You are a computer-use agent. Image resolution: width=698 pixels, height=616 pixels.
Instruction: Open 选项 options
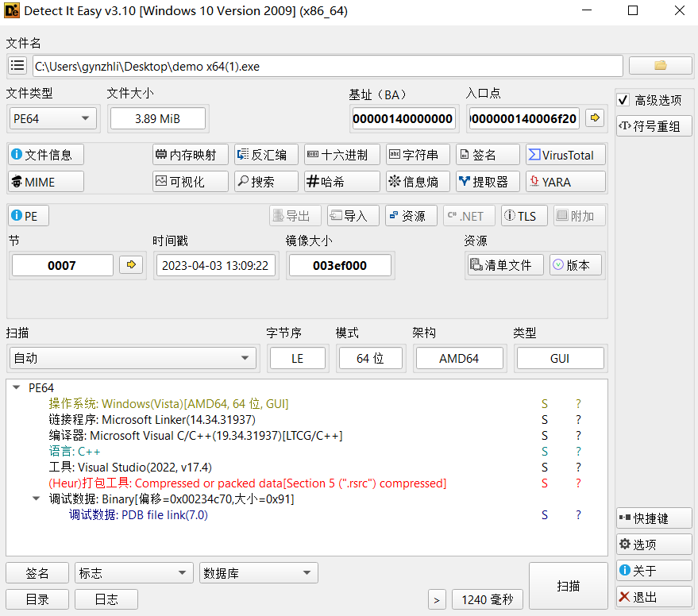click(x=654, y=544)
